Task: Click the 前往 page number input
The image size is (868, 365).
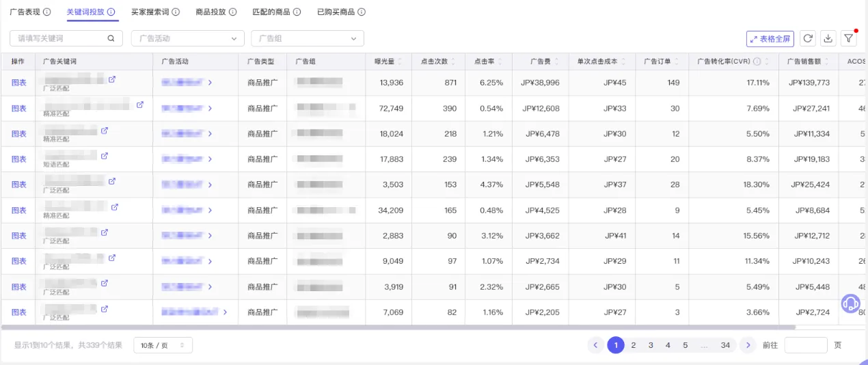Action: pos(806,345)
